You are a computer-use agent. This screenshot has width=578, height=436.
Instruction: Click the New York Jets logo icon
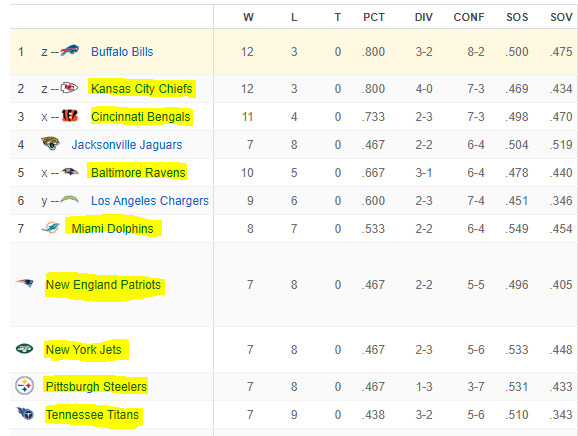tap(24, 348)
